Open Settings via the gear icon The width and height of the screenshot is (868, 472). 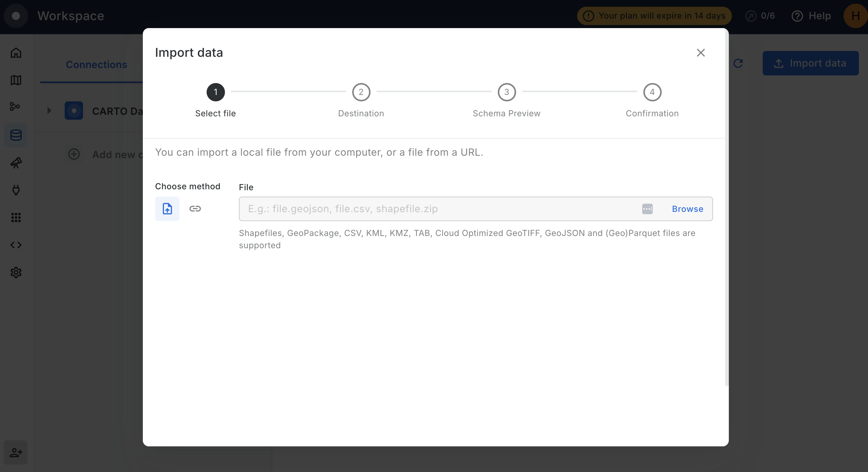[16, 273]
